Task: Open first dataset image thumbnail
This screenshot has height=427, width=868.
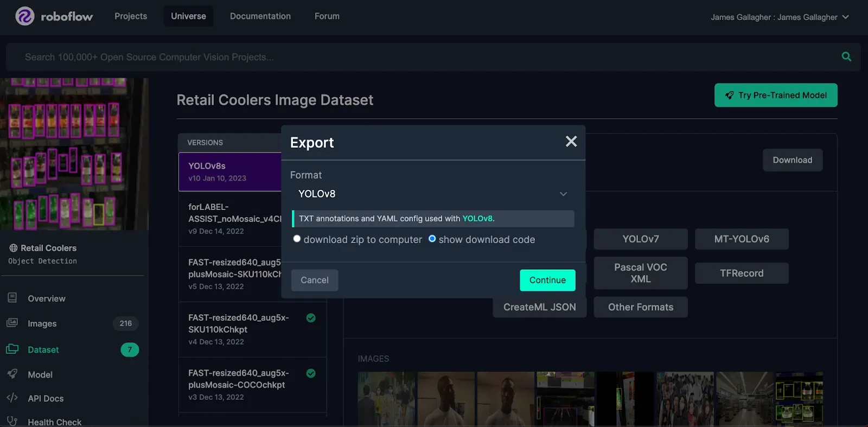Action: 386,399
